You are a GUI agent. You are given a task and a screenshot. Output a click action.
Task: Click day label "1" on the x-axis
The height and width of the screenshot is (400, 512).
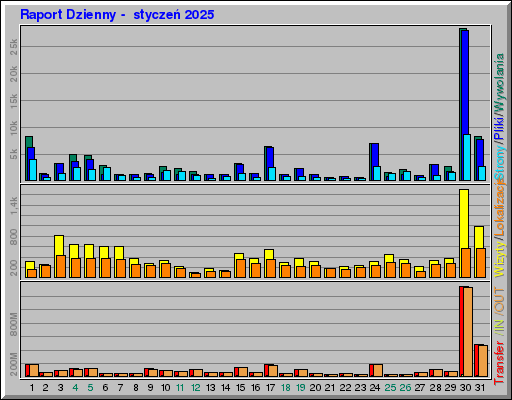point(32,388)
